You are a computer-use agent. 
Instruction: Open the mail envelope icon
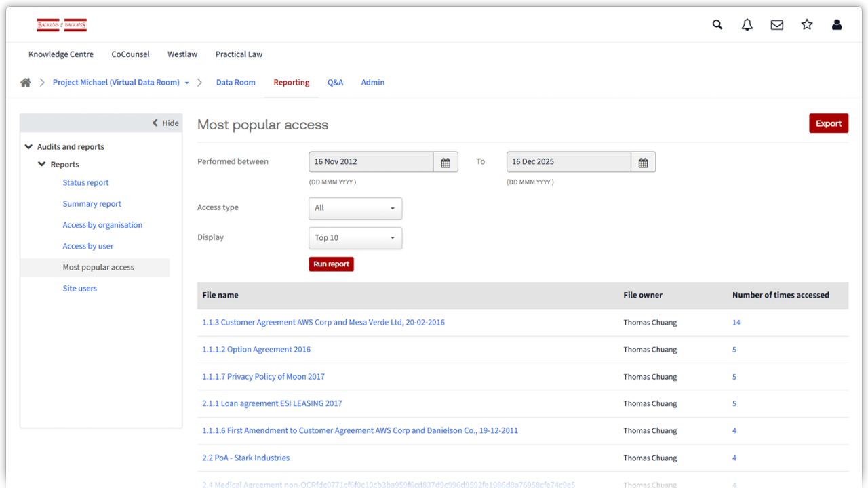tap(777, 25)
